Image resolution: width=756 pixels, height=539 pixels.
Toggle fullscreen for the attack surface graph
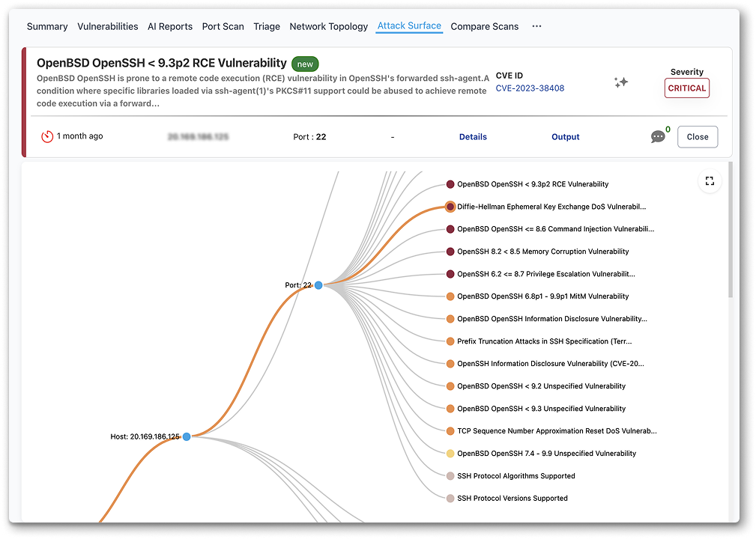pyautogui.click(x=710, y=181)
